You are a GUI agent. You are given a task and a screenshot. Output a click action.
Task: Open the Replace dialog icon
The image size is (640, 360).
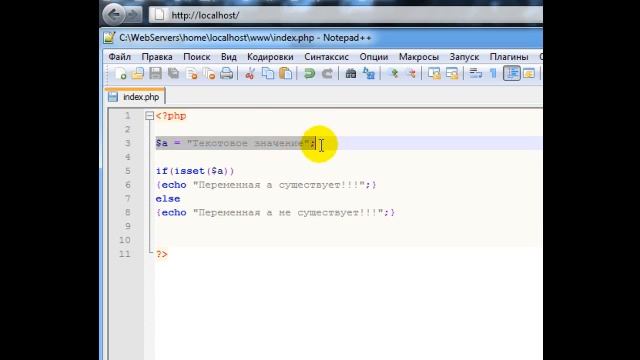click(369, 73)
